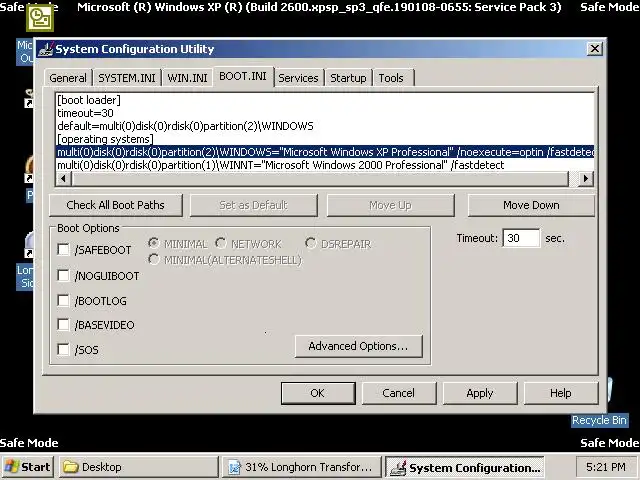Enable the /BOOTLOG checkbox
Image resolution: width=640 pixels, height=480 pixels.
coord(63,300)
